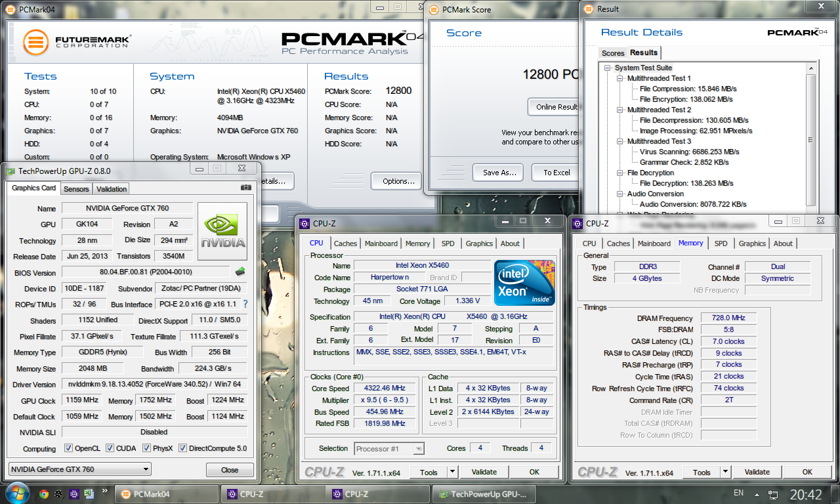Viewport: 840px width, 504px height.
Task: Click Options button in PCMark04
Action: 396,181
